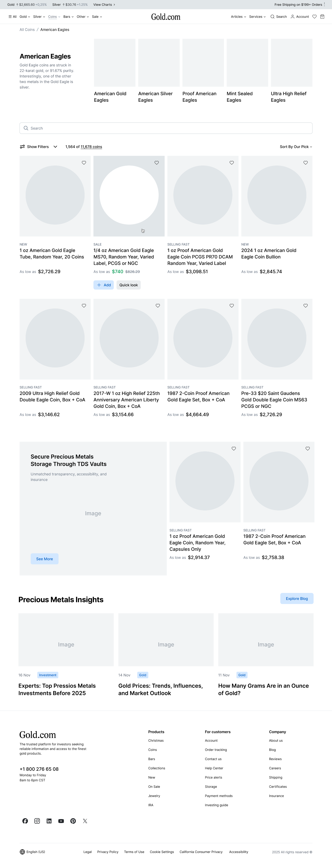Click the Account user icon
332x868 pixels.
(x=293, y=17)
